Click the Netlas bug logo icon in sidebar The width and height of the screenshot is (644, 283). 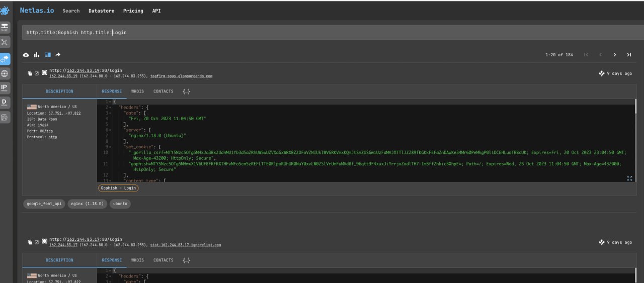tap(5, 10)
